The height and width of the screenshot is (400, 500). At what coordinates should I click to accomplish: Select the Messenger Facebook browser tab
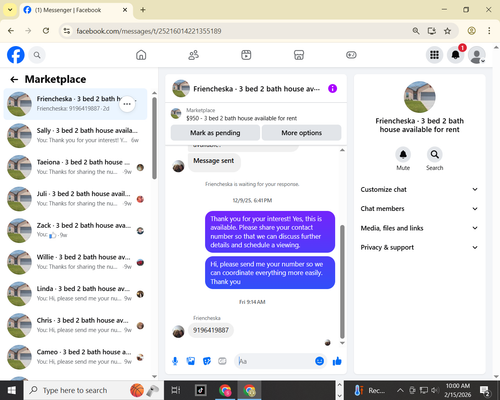coord(76,10)
